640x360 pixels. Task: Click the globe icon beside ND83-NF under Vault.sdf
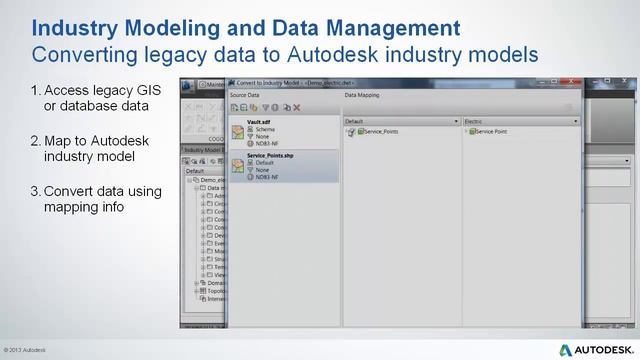[250, 144]
